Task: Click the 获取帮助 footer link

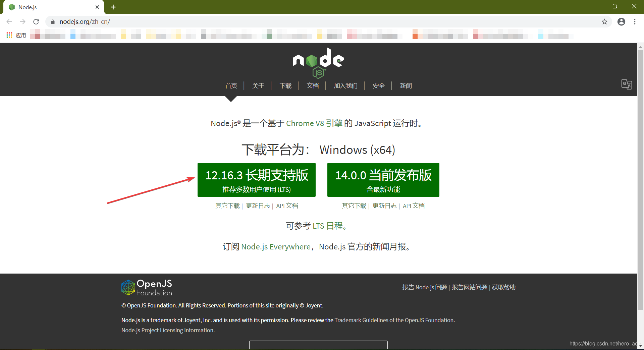Action: click(503, 287)
